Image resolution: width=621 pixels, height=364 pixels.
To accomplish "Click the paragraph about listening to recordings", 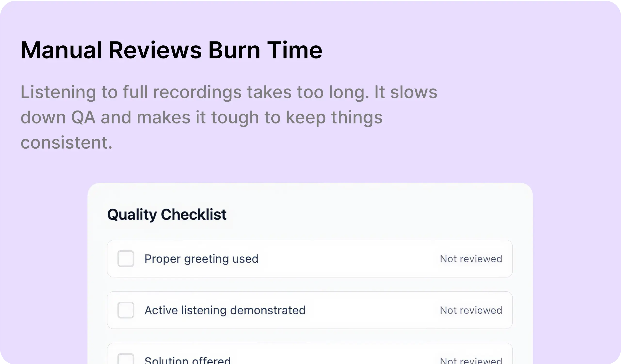I will [x=229, y=117].
